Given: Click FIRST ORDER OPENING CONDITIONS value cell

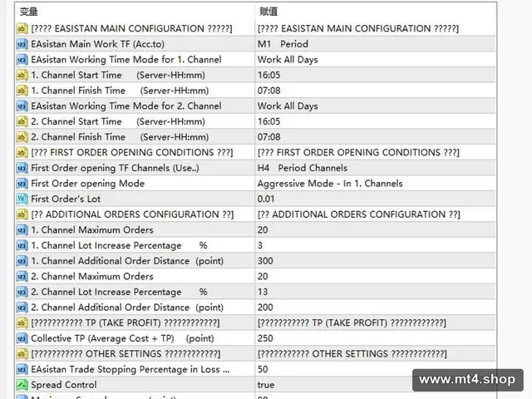Looking at the screenshot, I should tap(375, 153).
